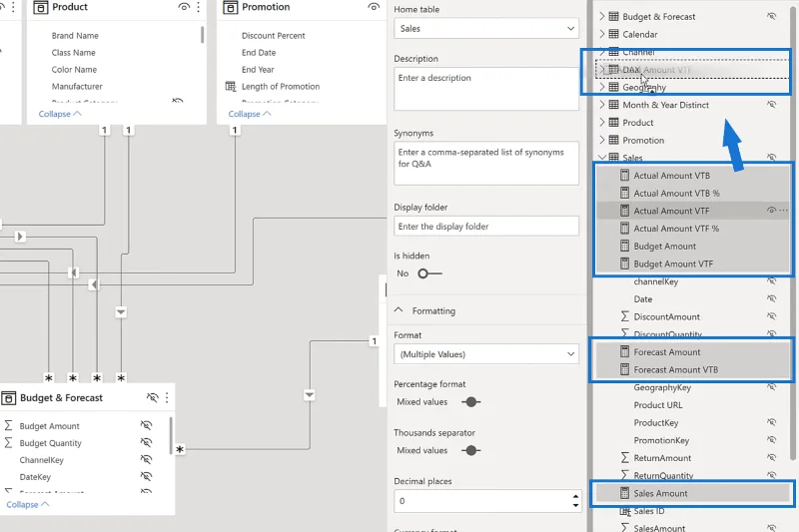Toggle visibility of Budget Quantity in diagram

coord(146,442)
